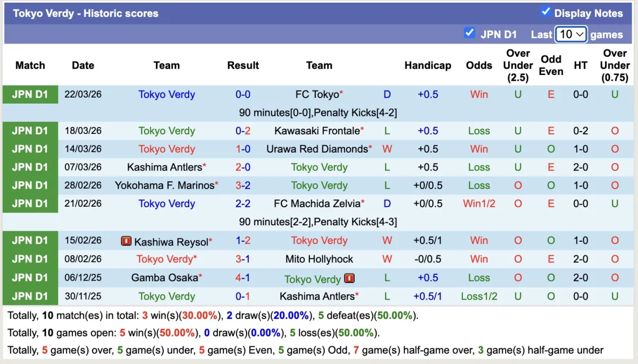Click the 0-0 result vs FC Tokyo
Image resolution: width=638 pixels, height=364 pixels.
243,95
